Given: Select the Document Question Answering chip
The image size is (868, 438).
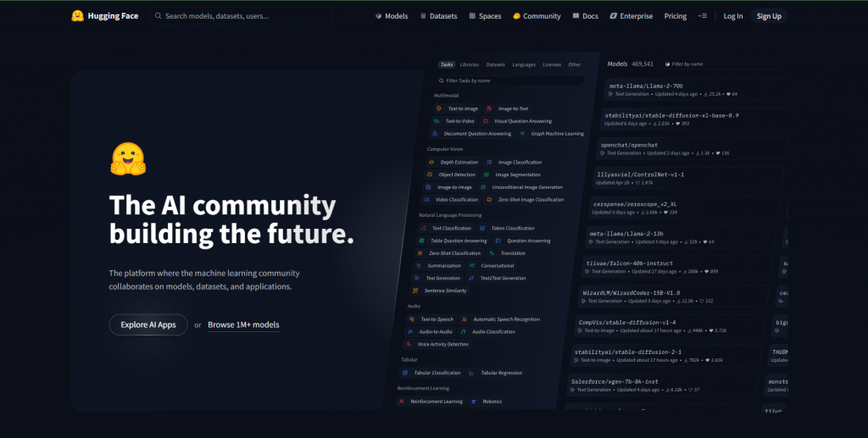Looking at the screenshot, I should [x=471, y=134].
